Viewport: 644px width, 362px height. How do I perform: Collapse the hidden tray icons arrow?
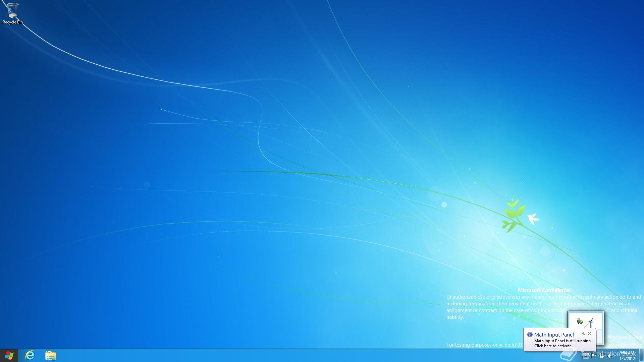(x=586, y=356)
